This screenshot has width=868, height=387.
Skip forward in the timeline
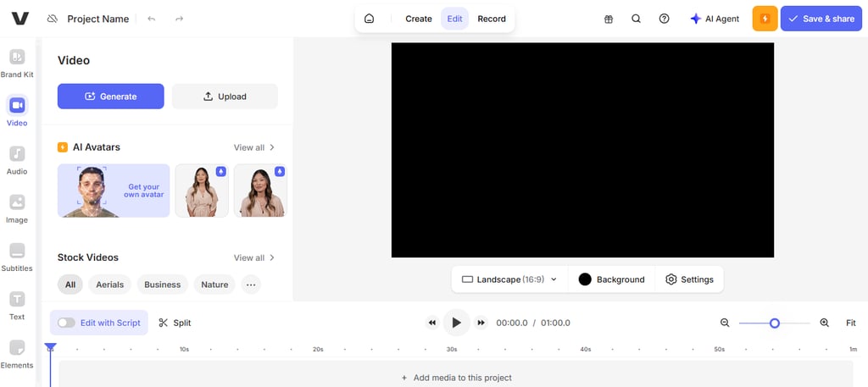[x=481, y=323]
